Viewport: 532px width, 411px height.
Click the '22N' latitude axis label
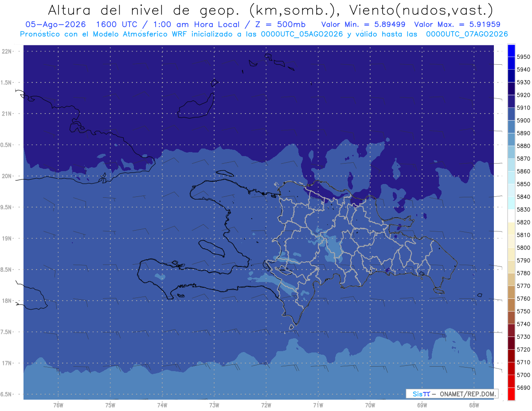(7, 51)
